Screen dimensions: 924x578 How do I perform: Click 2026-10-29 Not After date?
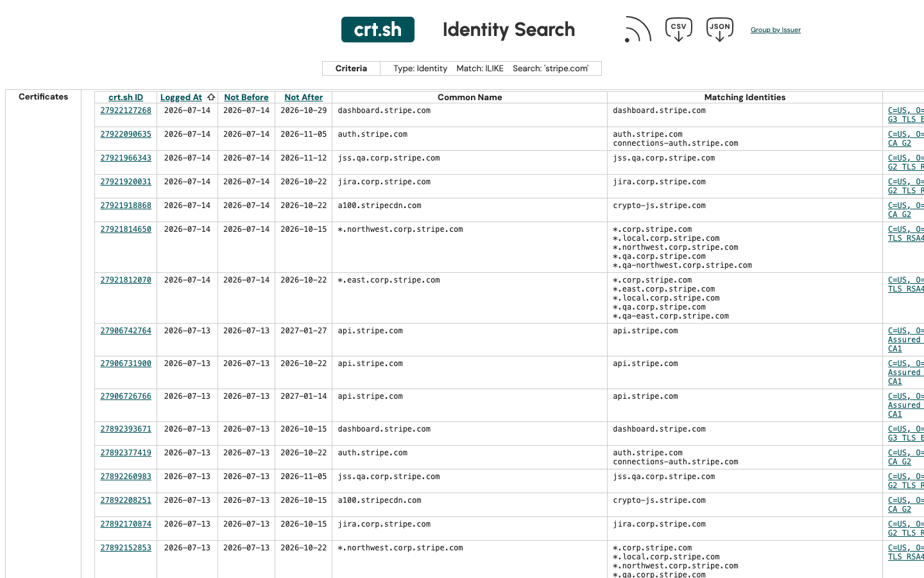point(304,110)
